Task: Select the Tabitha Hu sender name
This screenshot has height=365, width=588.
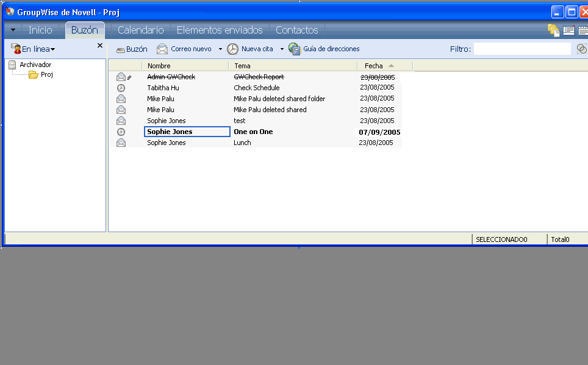Action: 163,88
